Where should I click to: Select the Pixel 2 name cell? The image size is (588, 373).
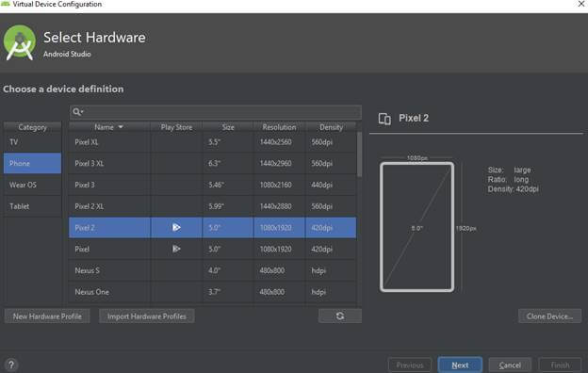(109, 228)
